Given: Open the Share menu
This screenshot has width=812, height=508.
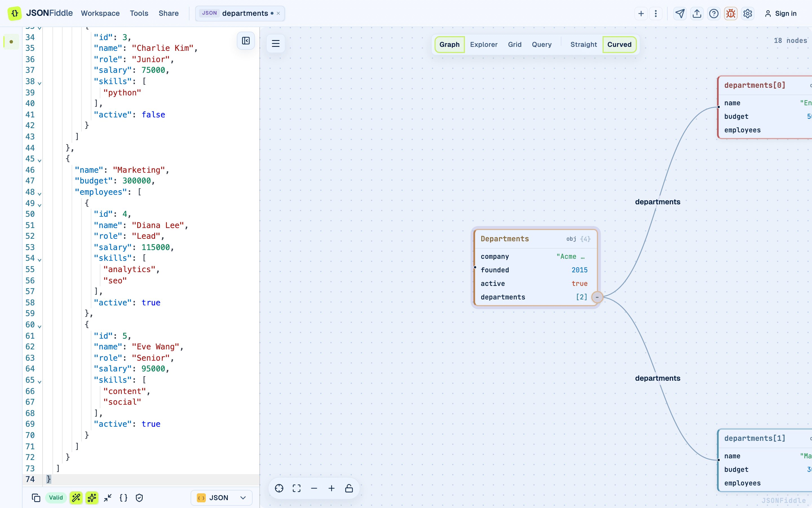Looking at the screenshot, I should click(x=168, y=14).
